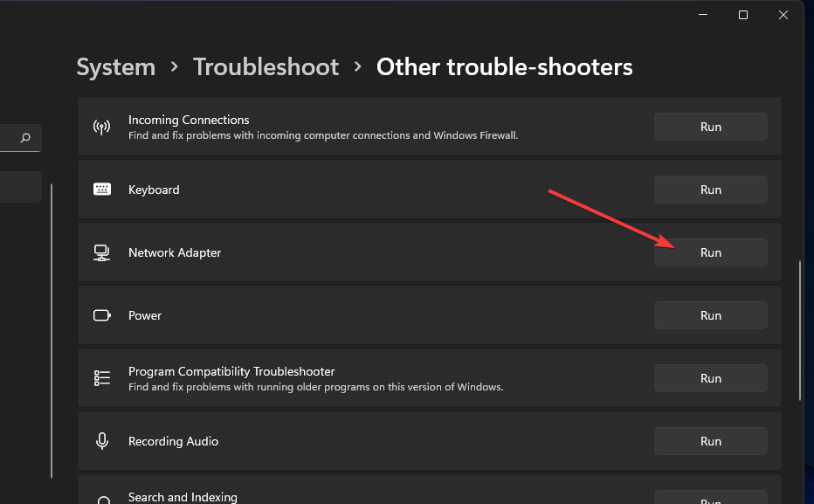Start the Network Adapter troubleshooter

(710, 252)
